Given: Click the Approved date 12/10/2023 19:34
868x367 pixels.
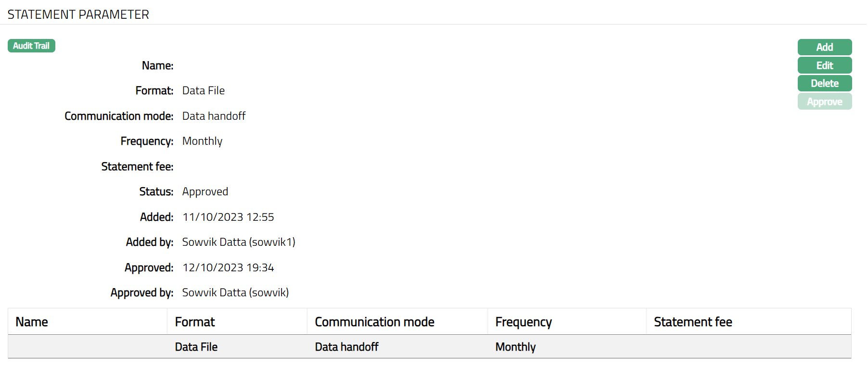Looking at the screenshot, I should 228,267.
